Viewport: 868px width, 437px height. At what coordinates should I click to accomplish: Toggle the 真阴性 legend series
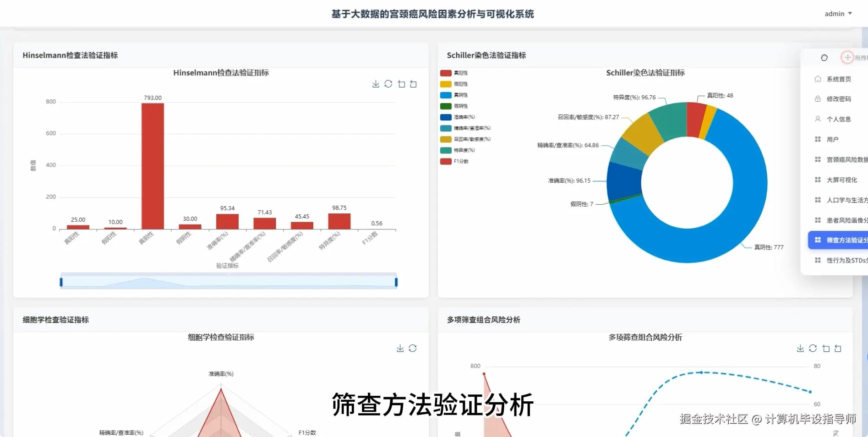(454, 95)
